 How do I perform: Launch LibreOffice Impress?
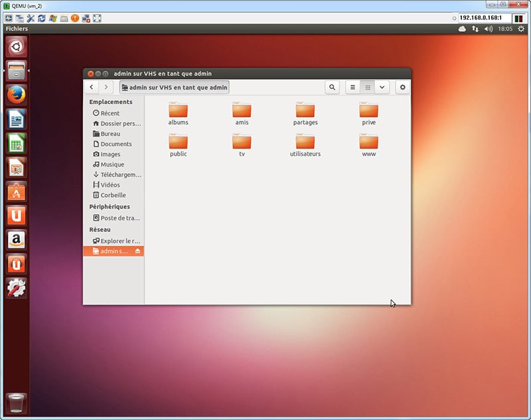tap(16, 167)
